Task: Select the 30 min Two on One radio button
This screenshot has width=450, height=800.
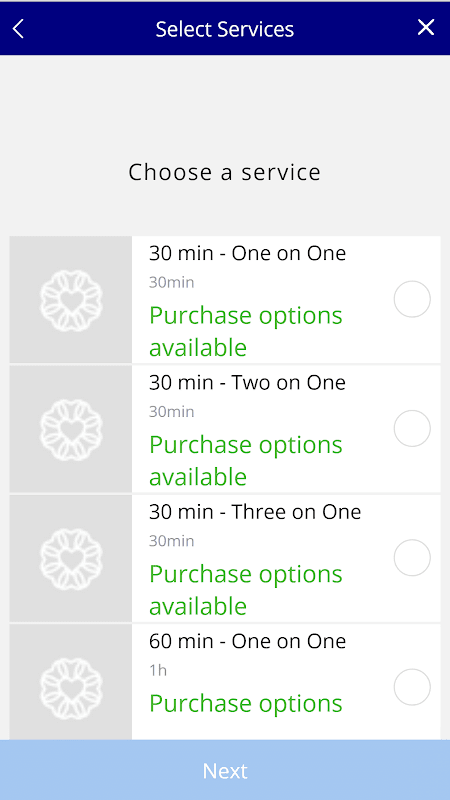Action: pyautogui.click(x=412, y=428)
